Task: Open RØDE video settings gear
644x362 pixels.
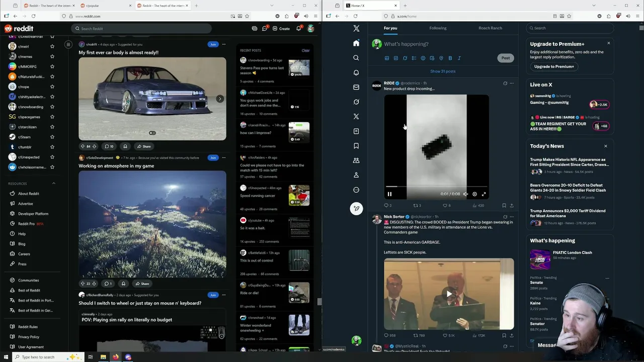Action: [474, 194]
